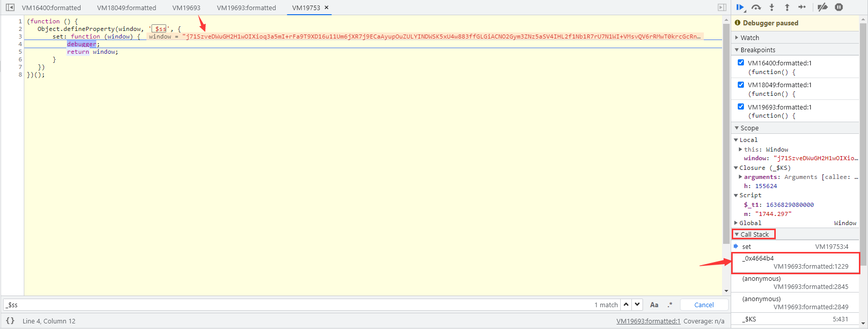Click in the _$ss search field
The width and height of the screenshot is (868, 329).
pyautogui.click(x=294, y=305)
